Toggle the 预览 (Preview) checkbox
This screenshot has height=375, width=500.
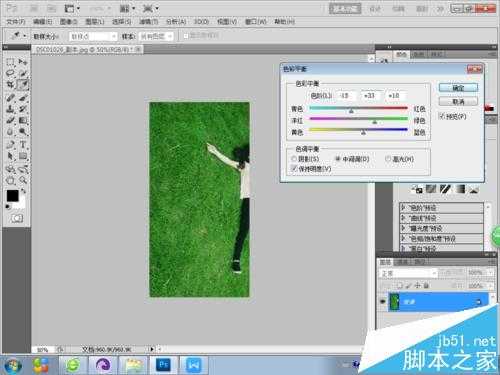tap(442, 116)
